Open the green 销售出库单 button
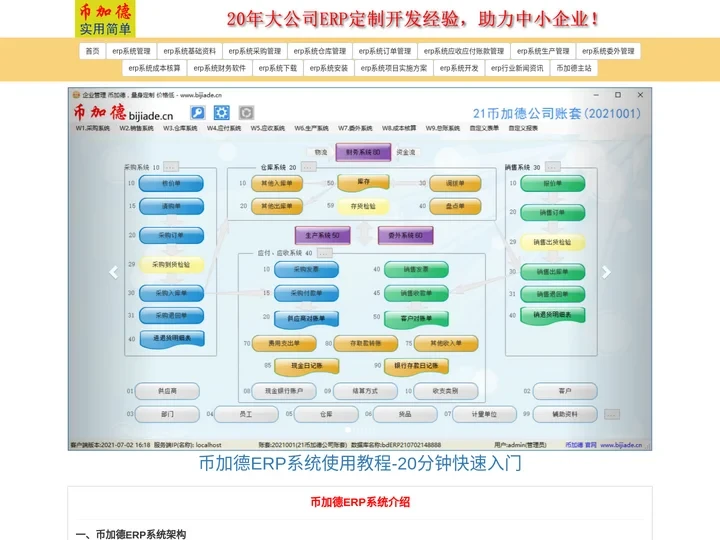The image size is (720, 540). pyautogui.click(x=552, y=272)
